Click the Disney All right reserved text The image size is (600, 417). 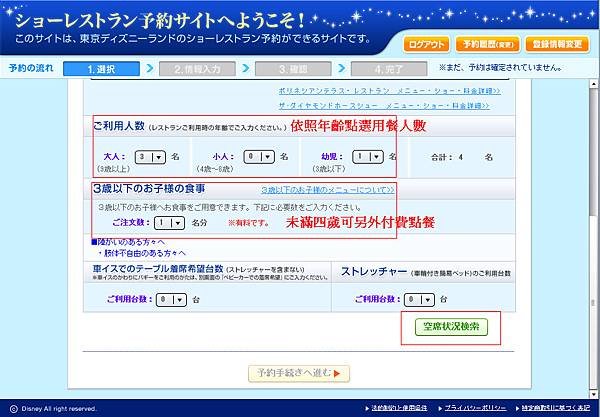59,409
